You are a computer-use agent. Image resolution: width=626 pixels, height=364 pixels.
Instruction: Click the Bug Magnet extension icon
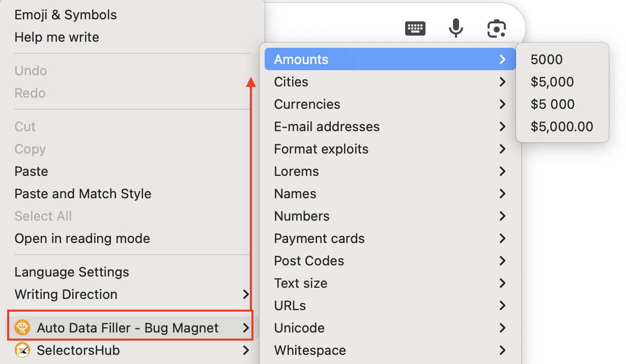22,328
